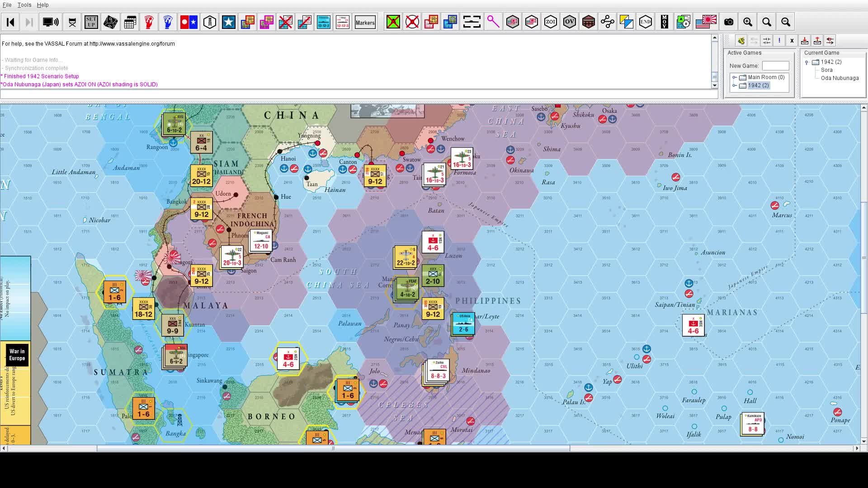Click the red-blue dot-and-star flag icon

tap(189, 22)
